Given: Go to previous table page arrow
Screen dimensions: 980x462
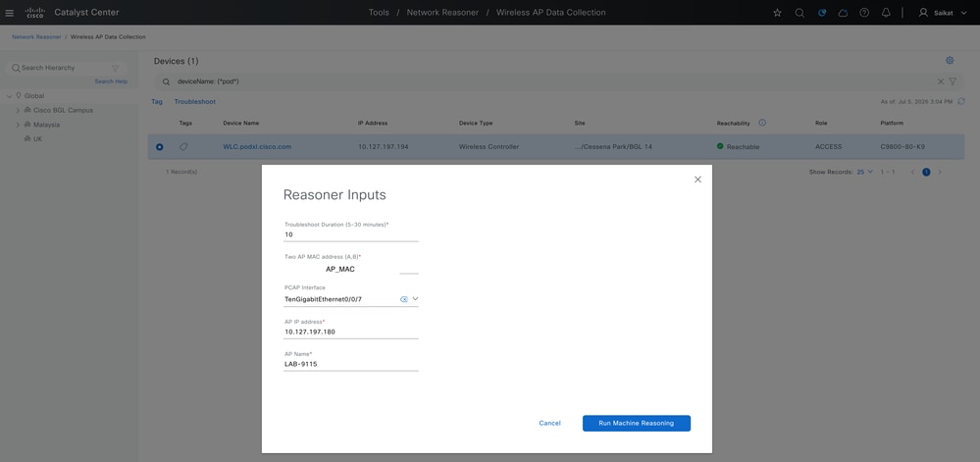Looking at the screenshot, I should 912,172.
